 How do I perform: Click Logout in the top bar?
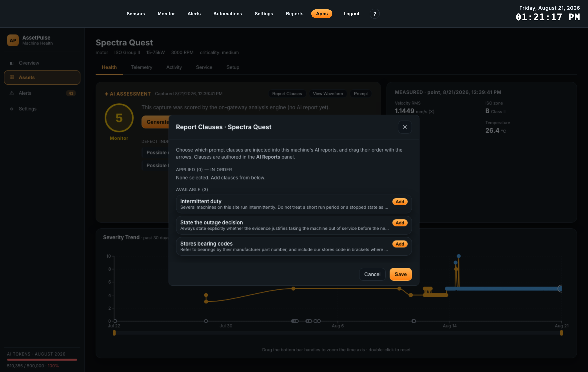point(351,14)
